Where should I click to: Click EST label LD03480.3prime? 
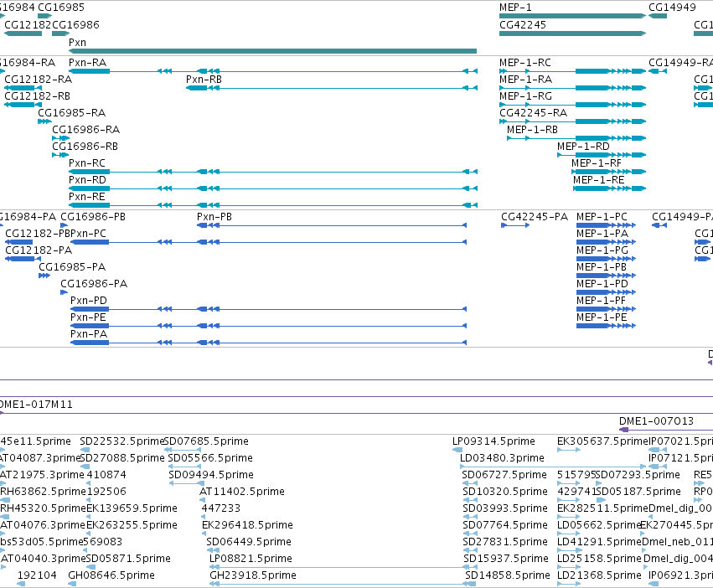(502, 457)
